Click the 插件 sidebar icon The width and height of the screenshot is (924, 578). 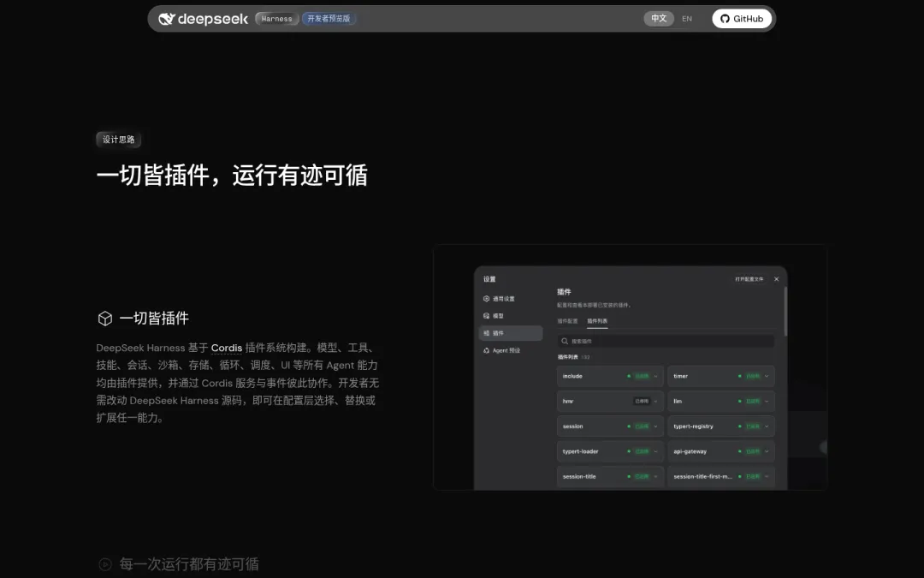(x=486, y=333)
